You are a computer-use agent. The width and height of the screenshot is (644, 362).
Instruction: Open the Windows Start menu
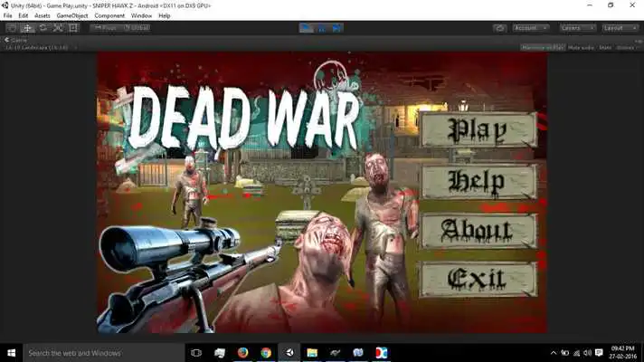click(12, 353)
